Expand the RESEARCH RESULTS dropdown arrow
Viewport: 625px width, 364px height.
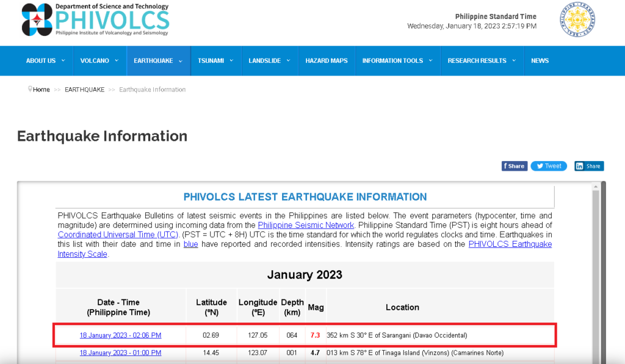click(514, 60)
